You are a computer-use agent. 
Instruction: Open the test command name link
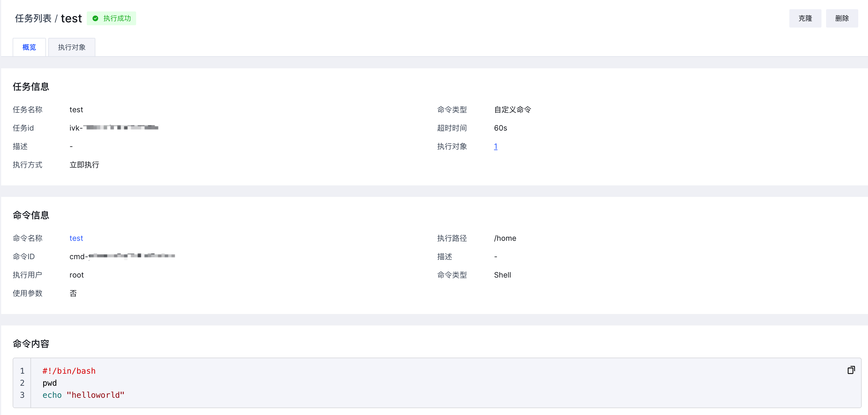[x=76, y=238]
